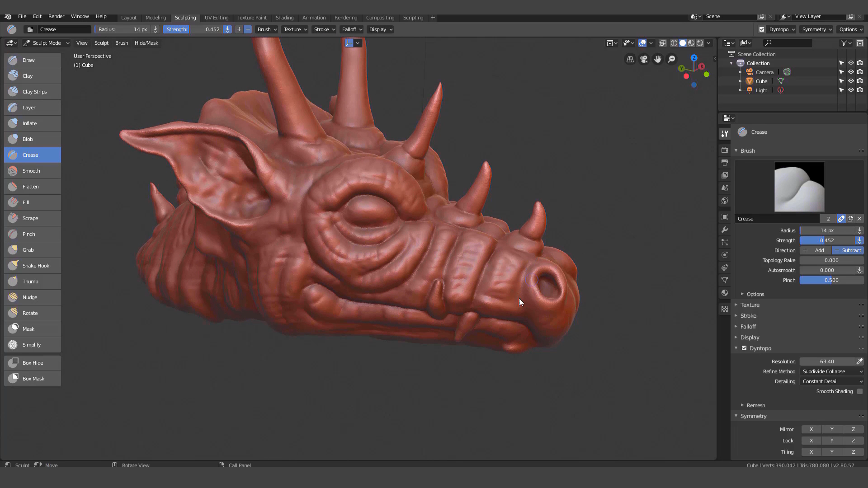The width and height of the screenshot is (868, 488).
Task: Open the header Options popover
Action: coord(851,29)
